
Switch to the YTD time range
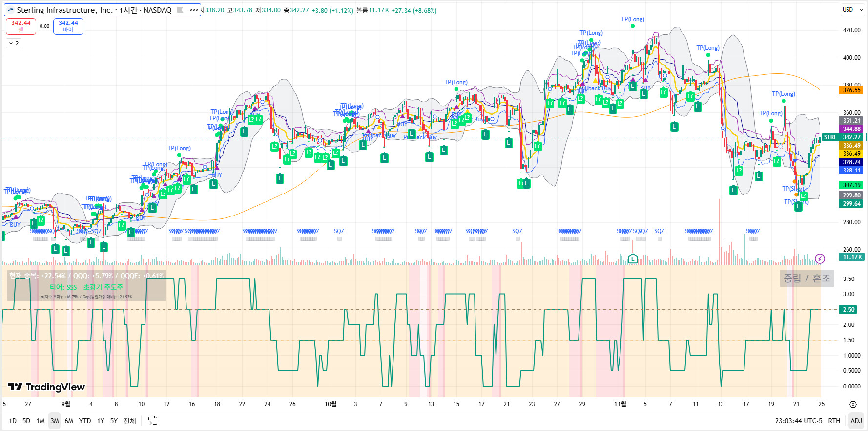pos(85,421)
